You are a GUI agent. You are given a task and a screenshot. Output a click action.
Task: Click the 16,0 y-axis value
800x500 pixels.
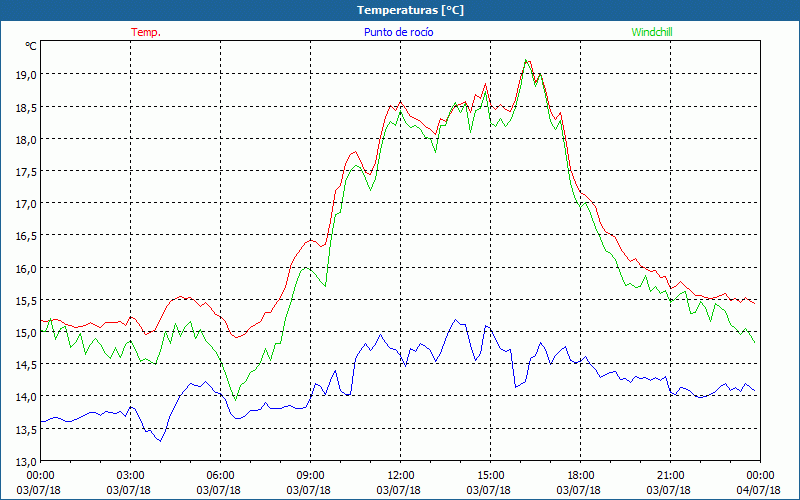tap(26, 268)
